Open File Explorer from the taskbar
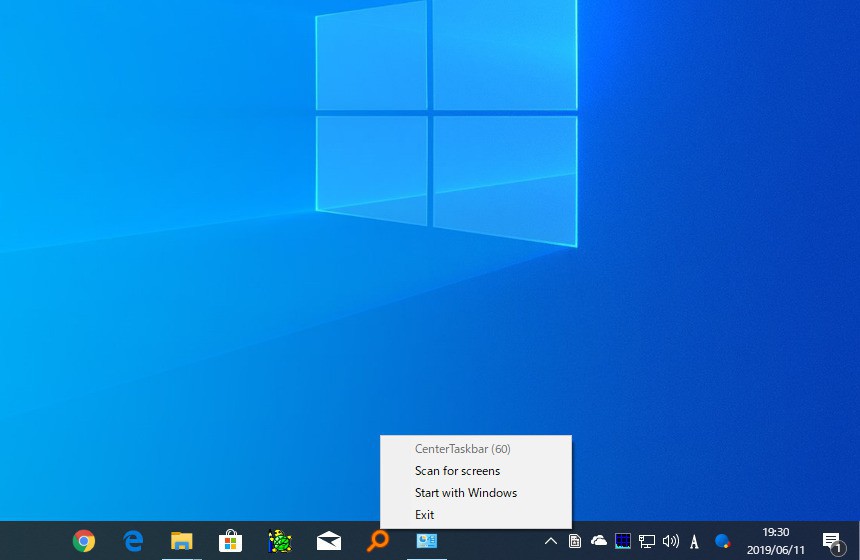The width and height of the screenshot is (860, 560). (x=182, y=541)
